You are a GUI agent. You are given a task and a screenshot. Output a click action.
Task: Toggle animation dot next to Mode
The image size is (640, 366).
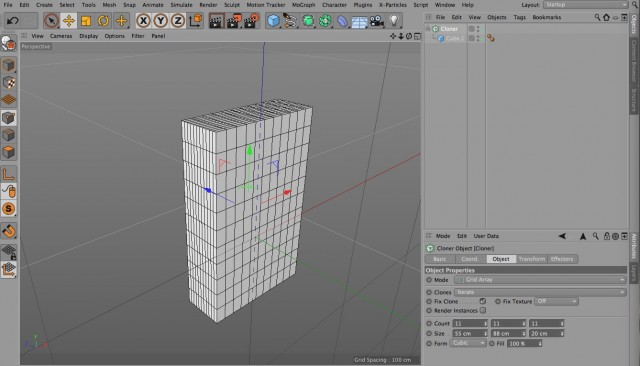[429, 280]
